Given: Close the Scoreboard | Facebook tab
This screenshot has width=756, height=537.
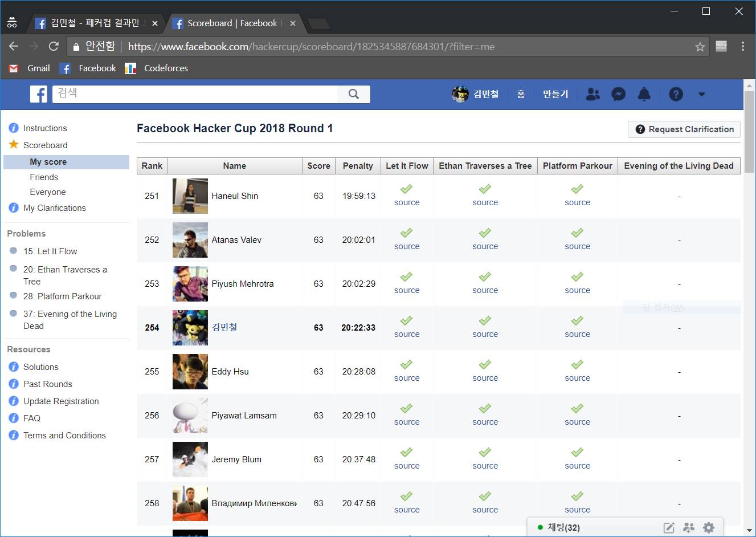Looking at the screenshot, I should tap(293, 23).
